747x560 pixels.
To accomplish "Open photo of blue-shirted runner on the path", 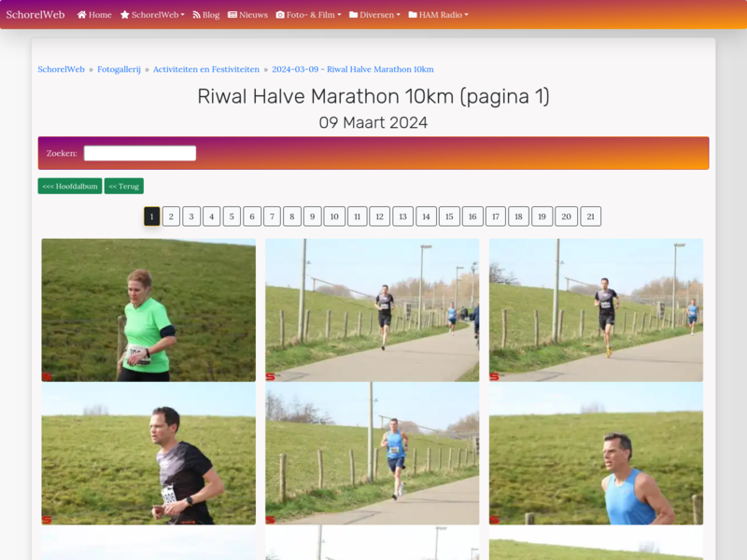I will 372,454.
